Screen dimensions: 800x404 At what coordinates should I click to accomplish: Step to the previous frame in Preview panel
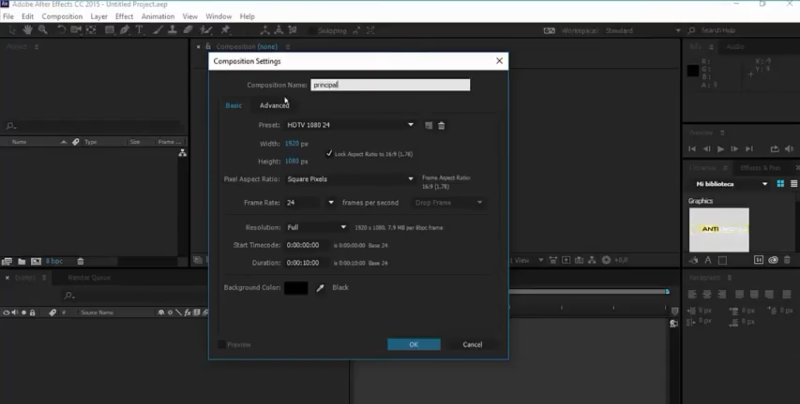(707, 149)
